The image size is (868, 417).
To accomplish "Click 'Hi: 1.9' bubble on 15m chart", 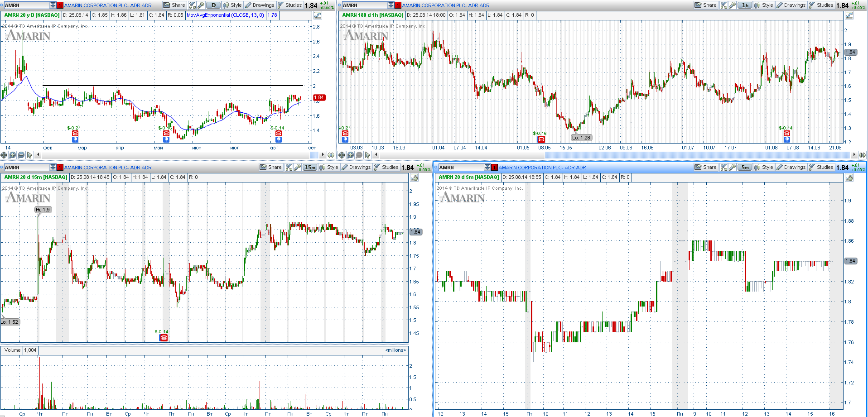I will (43, 210).
